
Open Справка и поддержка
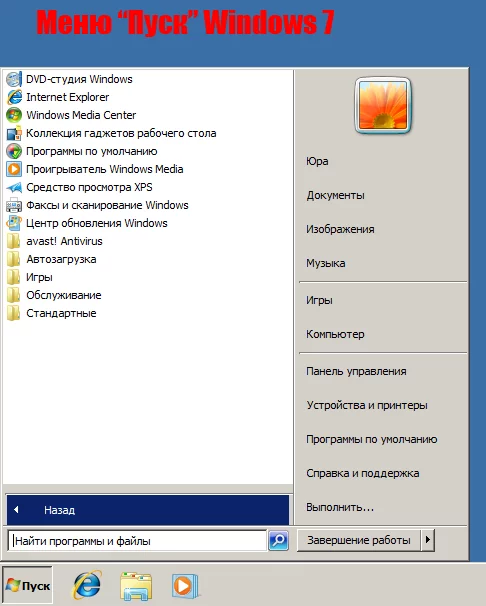[x=362, y=473]
